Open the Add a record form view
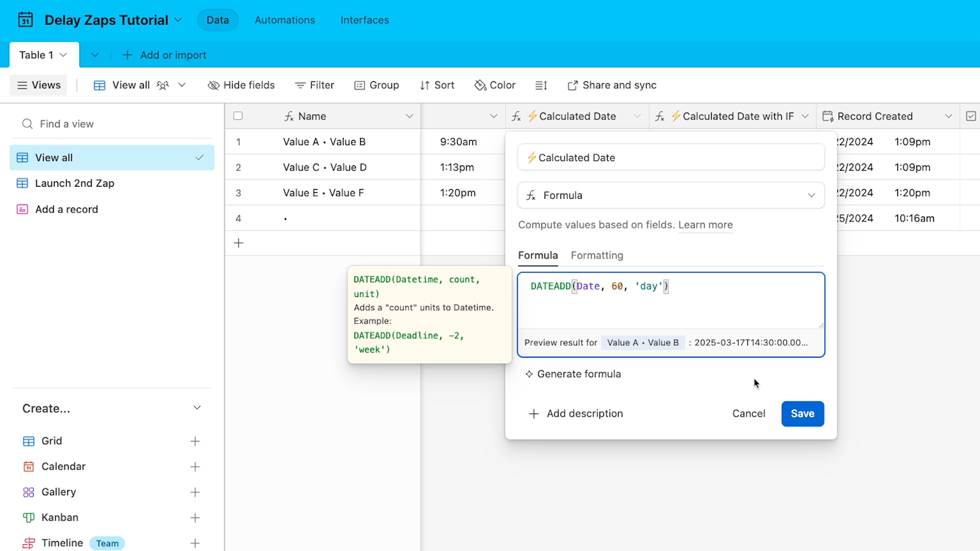This screenshot has width=980, height=551. 112,209
